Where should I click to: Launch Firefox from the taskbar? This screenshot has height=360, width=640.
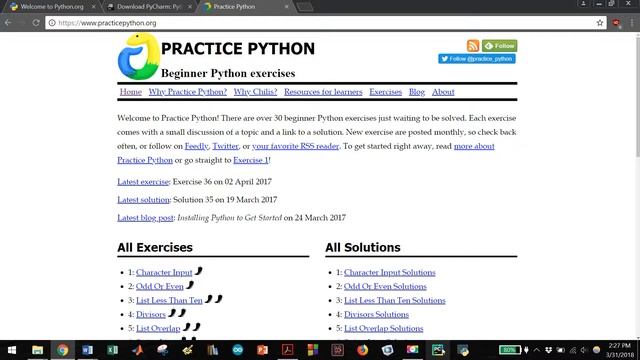click(362, 350)
